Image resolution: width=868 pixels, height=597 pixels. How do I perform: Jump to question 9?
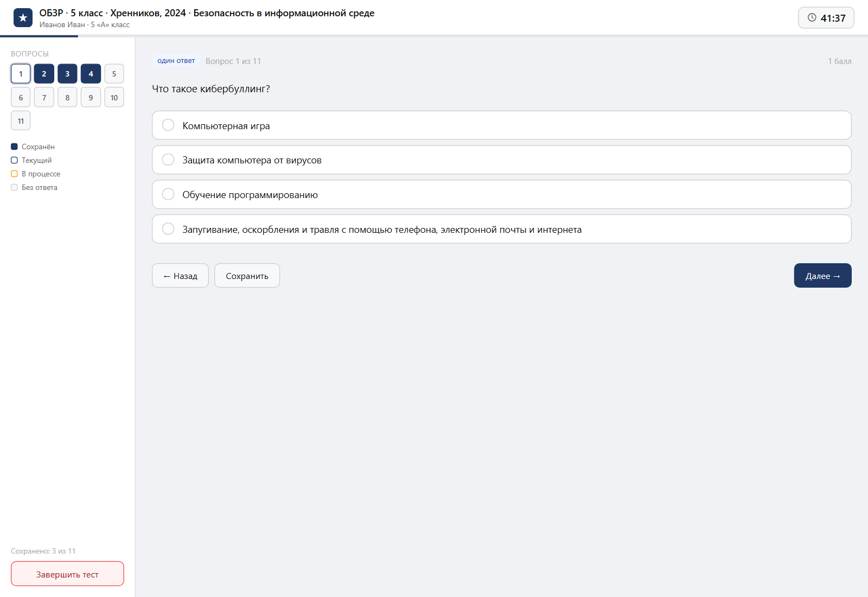[91, 97]
